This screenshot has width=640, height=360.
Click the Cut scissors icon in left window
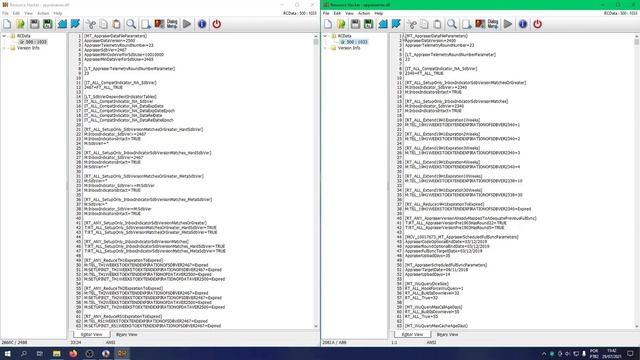coord(91,24)
